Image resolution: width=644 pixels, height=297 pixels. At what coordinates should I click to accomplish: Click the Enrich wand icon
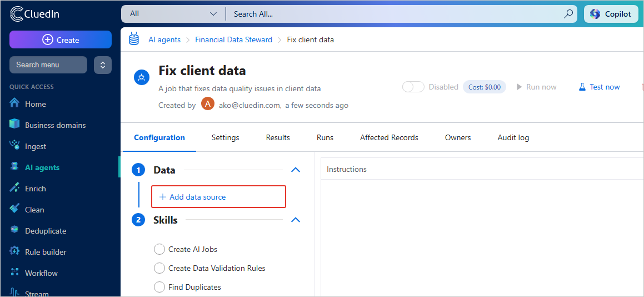[x=14, y=187]
